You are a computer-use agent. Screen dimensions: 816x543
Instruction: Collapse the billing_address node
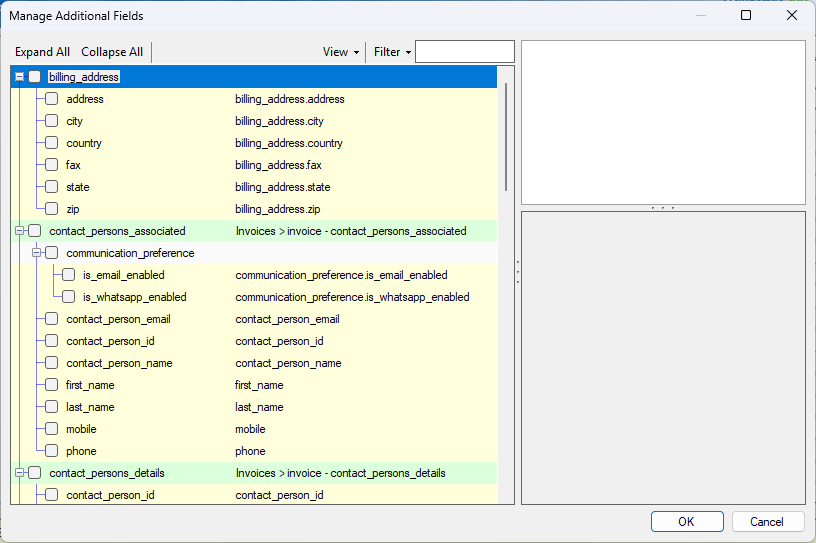(19, 77)
